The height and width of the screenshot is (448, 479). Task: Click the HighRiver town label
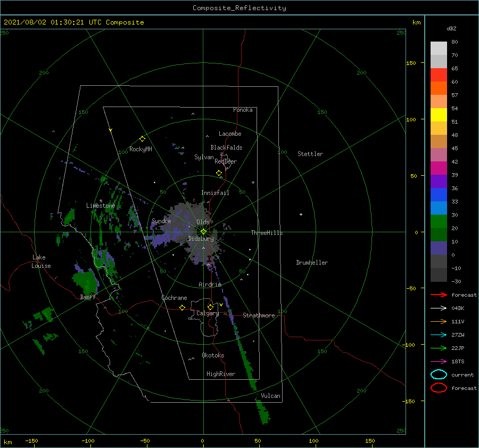pyautogui.click(x=221, y=374)
